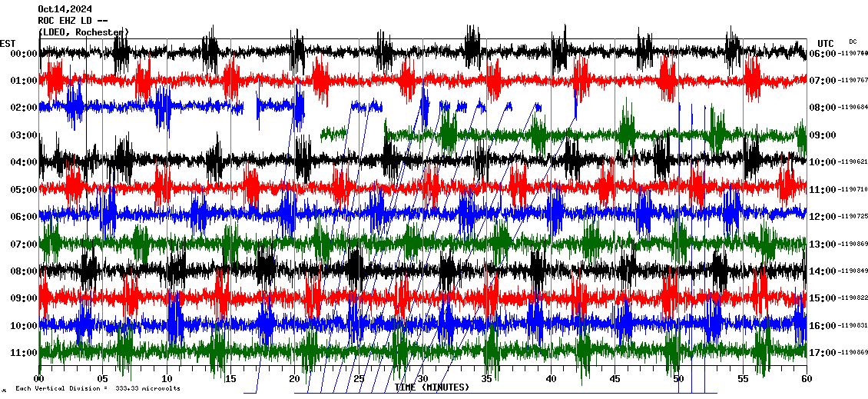The image size is (868, 399).
Task: Select the 01:00 EST row label
Action: [25, 81]
